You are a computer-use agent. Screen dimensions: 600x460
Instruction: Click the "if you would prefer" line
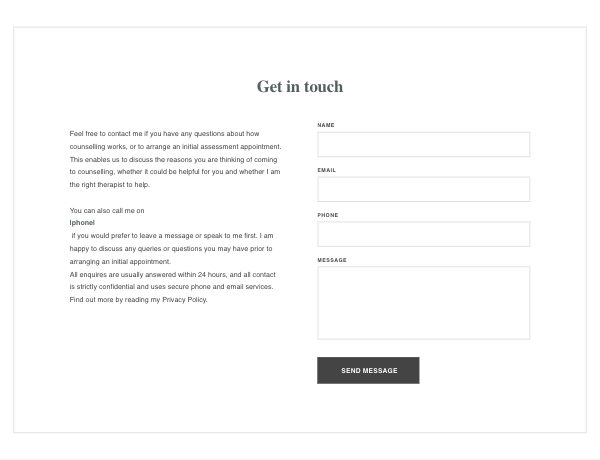(x=172, y=236)
